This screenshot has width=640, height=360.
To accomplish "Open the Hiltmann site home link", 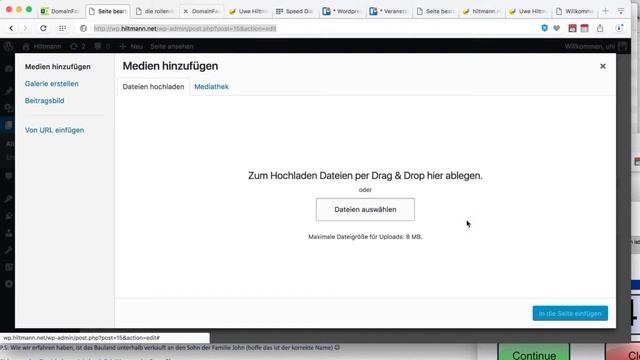I will click(x=42, y=47).
